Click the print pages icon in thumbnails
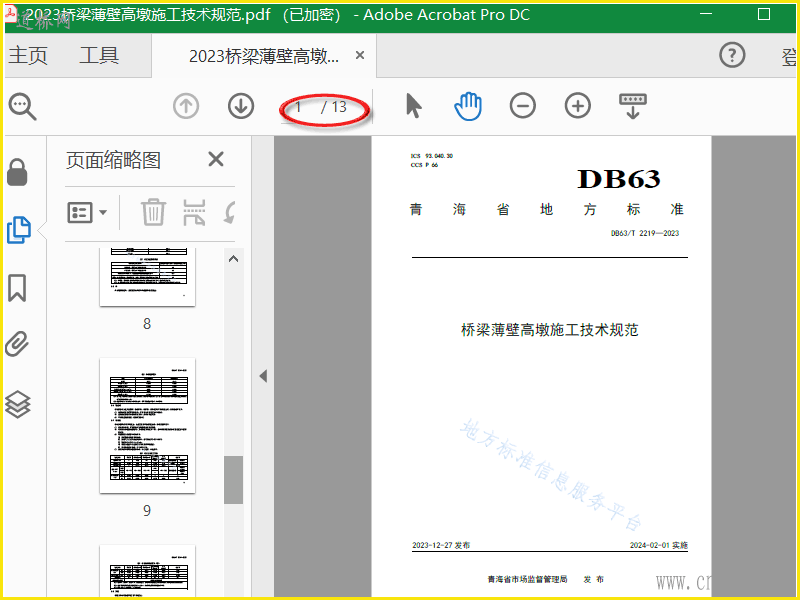The height and width of the screenshot is (600, 800). click(x=194, y=212)
